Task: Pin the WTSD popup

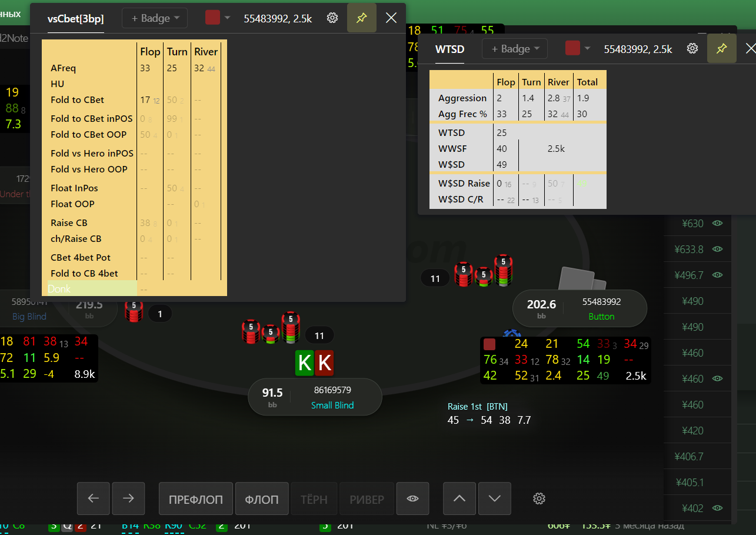Action: [x=721, y=49]
